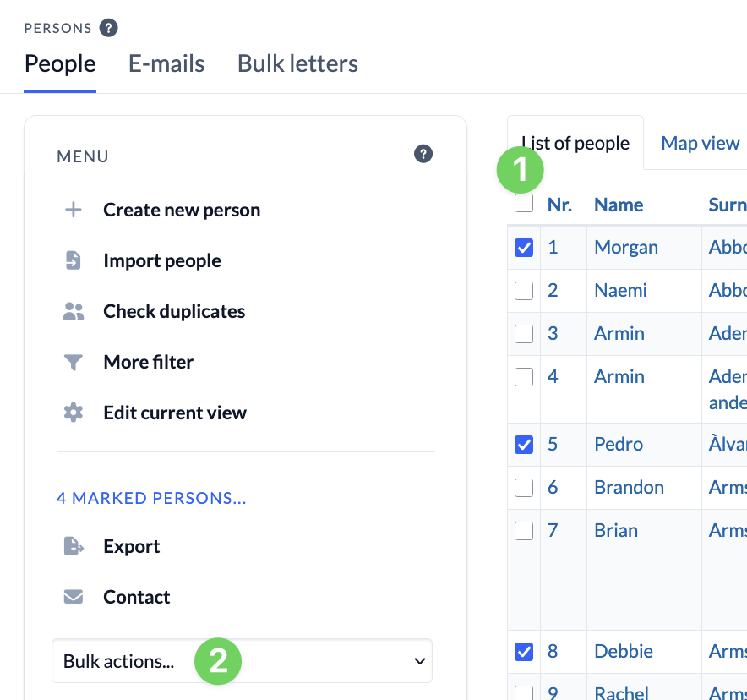
Task: Check the checkbox for row 2 Naemi
Action: pyautogui.click(x=524, y=291)
